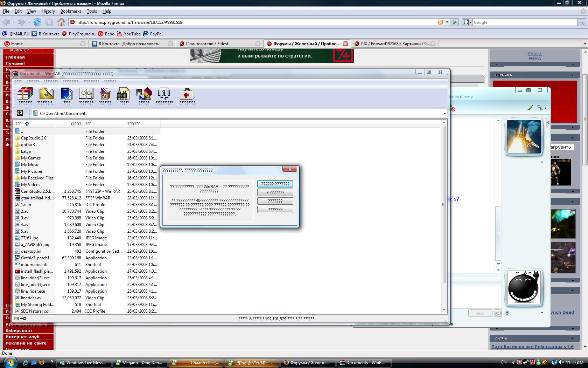The height and width of the screenshot is (368, 588).
Task: Click the WinRAR Repair first-aid icon
Action: point(187,96)
